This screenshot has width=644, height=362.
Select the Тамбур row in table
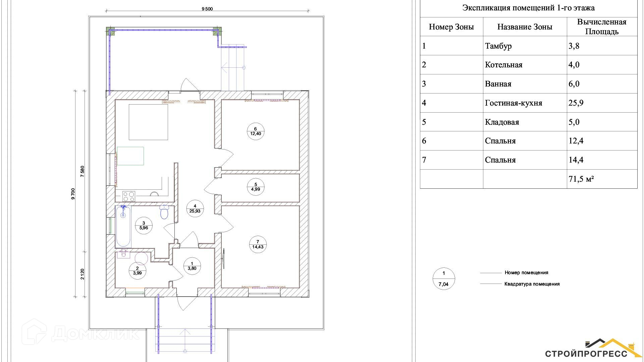click(x=498, y=46)
